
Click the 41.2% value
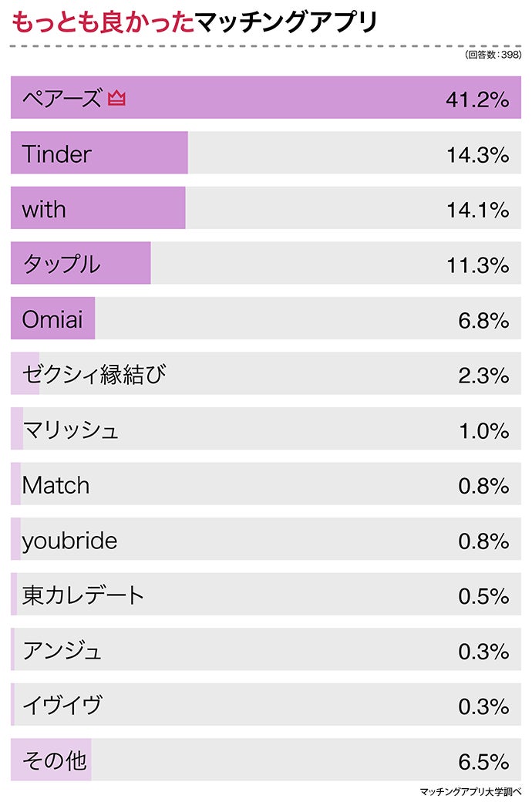(x=477, y=99)
